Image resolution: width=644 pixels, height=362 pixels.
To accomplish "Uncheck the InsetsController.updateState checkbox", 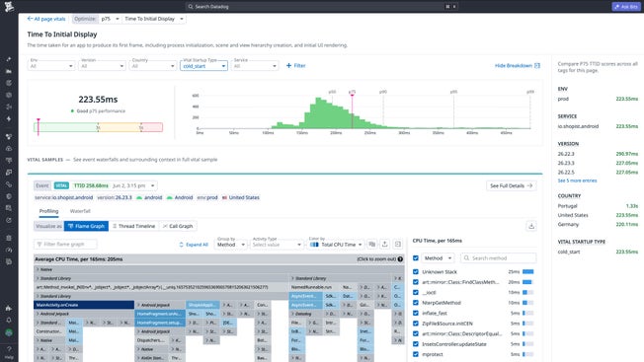I will coord(416,344).
